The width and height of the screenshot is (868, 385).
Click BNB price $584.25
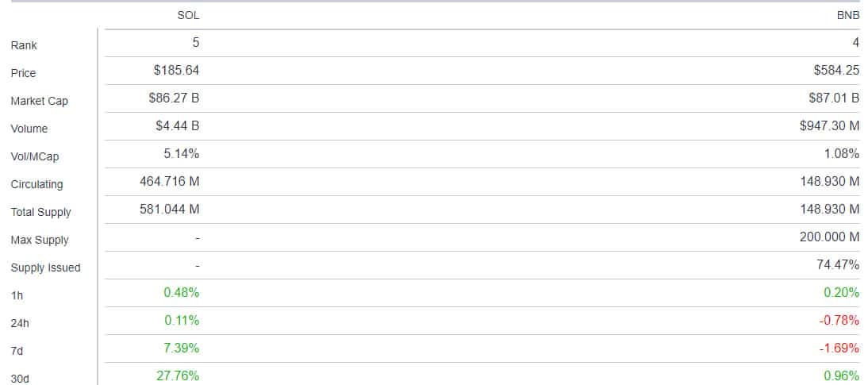836,71
